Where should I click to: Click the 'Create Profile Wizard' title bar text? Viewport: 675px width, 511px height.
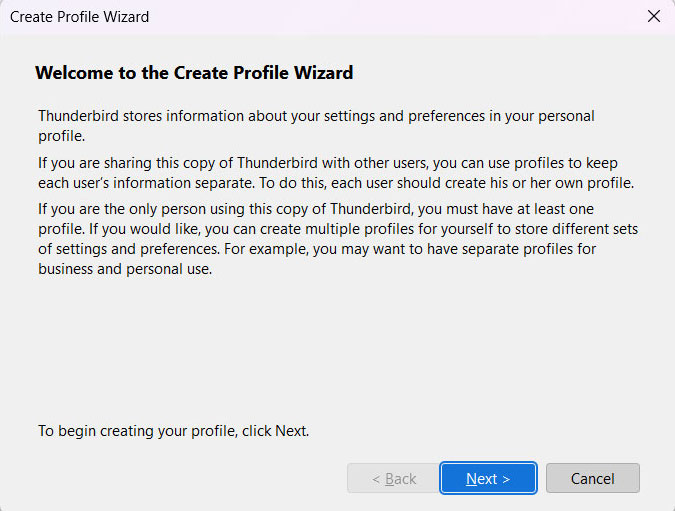[80, 17]
